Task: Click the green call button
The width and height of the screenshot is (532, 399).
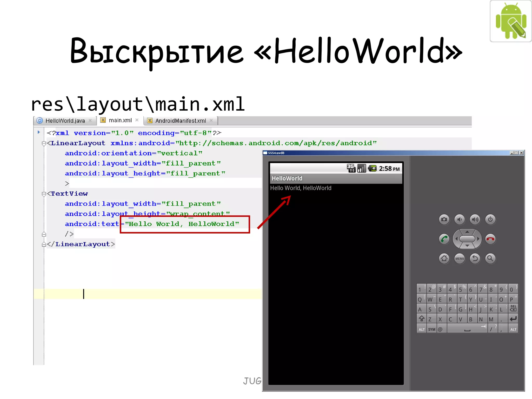Action: tap(444, 239)
